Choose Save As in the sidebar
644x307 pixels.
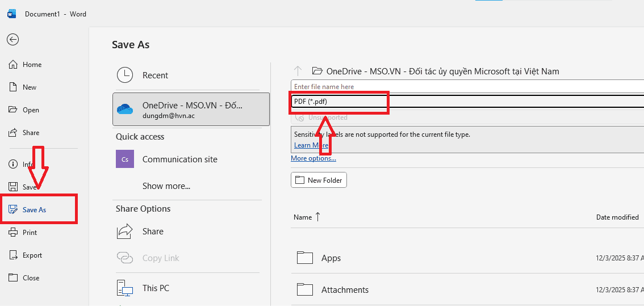pos(34,210)
